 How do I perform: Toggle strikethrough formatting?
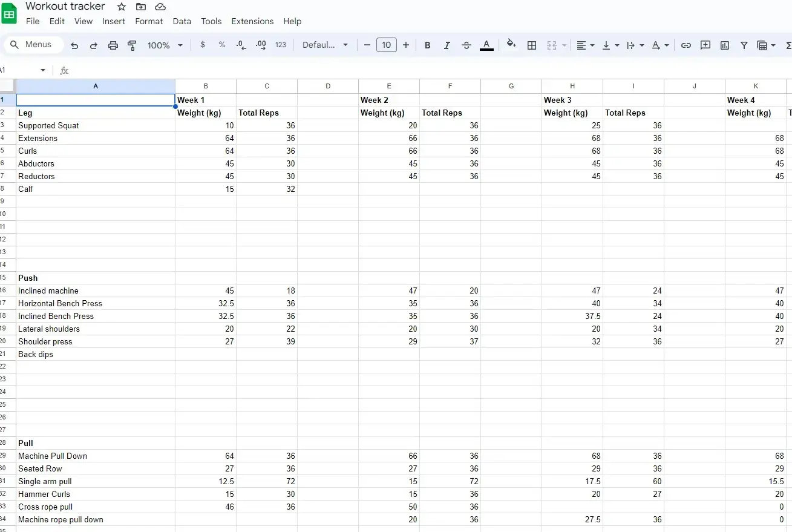(466, 45)
